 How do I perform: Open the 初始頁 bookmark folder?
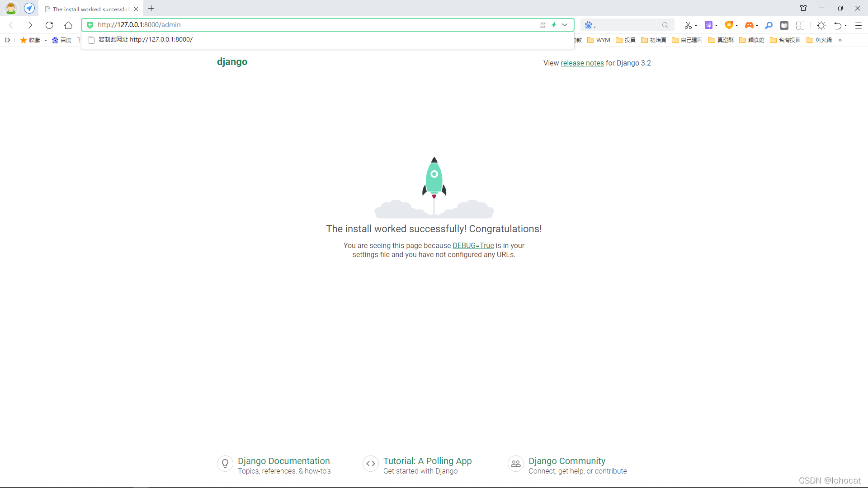(654, 40)
